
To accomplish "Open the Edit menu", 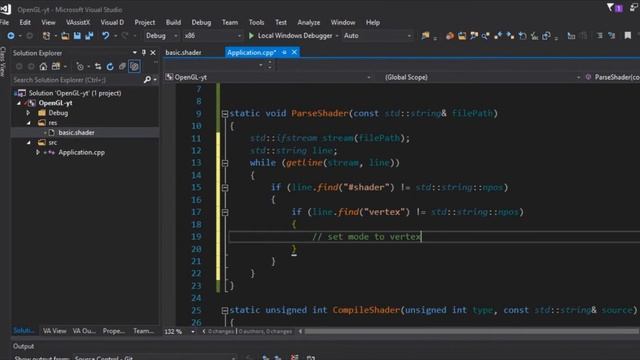I will [x=25, y=22].
